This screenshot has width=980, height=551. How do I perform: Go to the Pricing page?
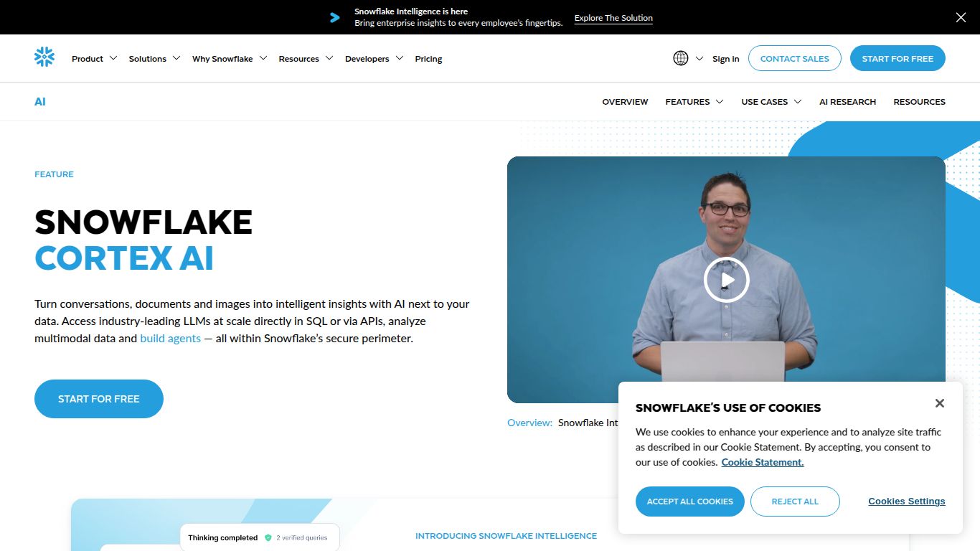point(428,59)
